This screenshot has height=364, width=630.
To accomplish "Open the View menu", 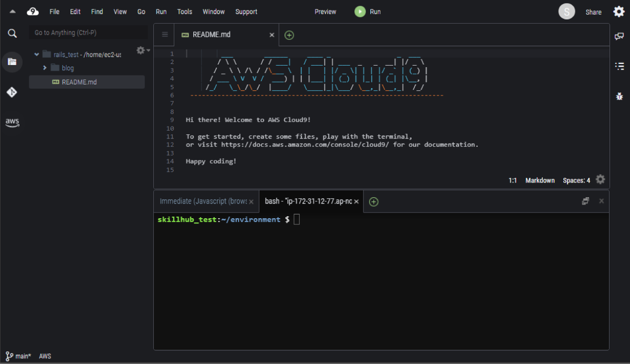I will click(x=120, y=12).
